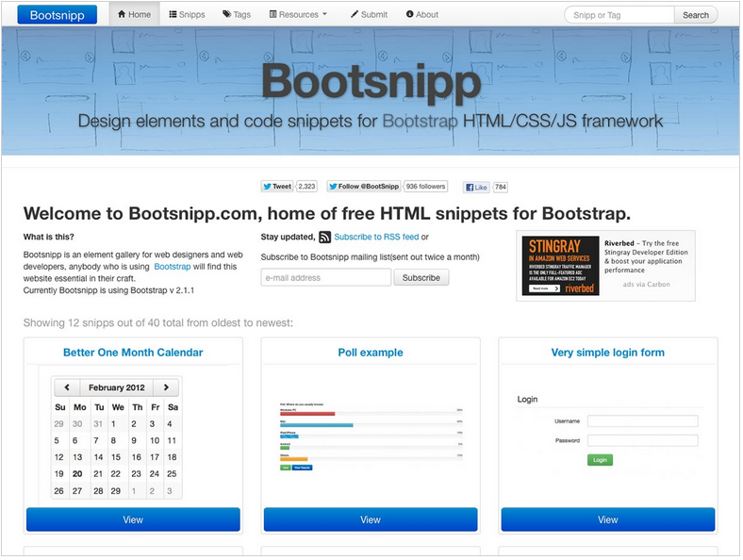743x560 pixels.
Task: Open the Stingray Riverbed ad image
Action: point(560,266)
